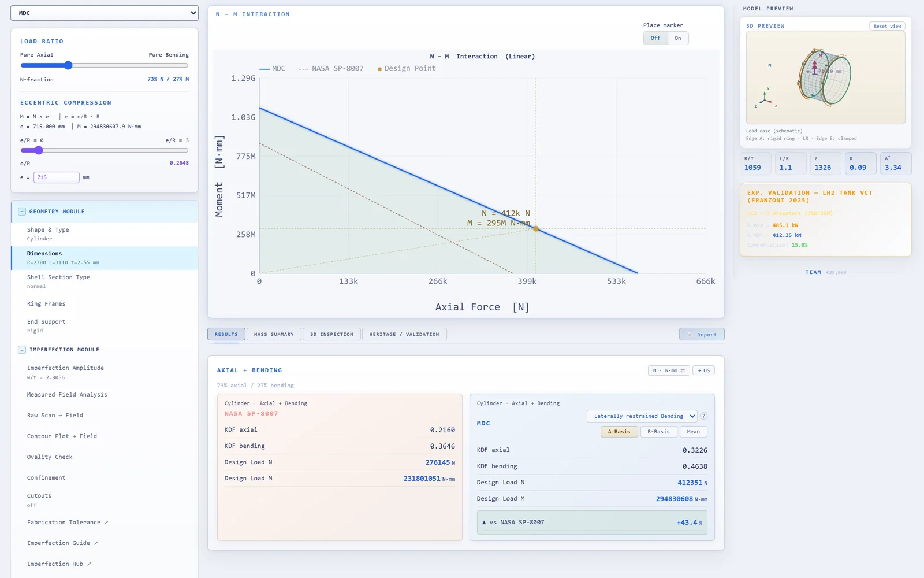
Task: Open Imperfection Guide external link
Action: 105,543
